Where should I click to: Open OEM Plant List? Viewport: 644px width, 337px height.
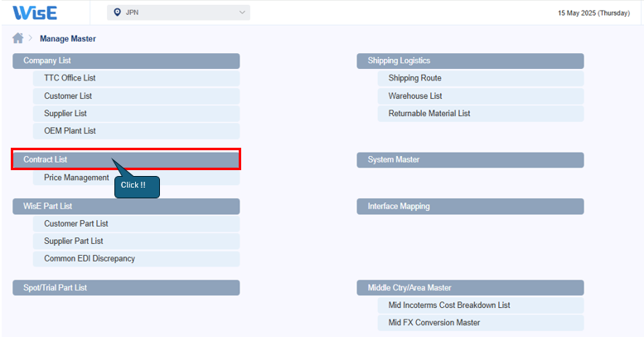click(x=137, y=131)
